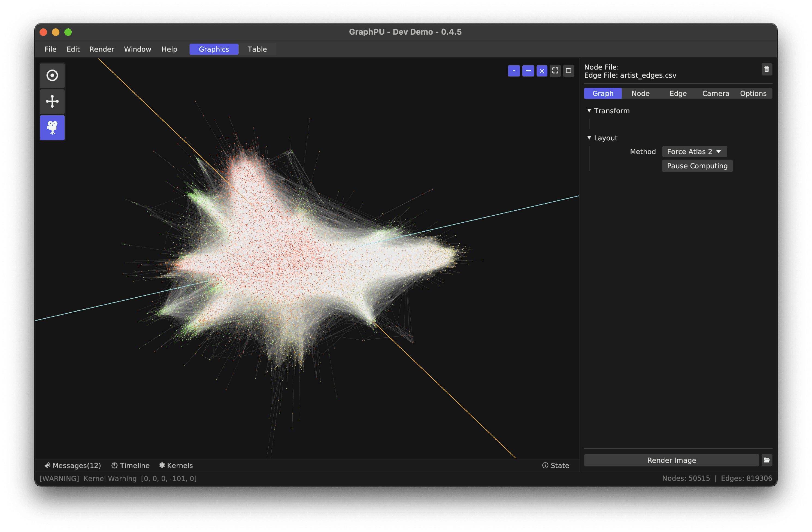This screenshot has width=812, height=532.
Task: Click the Render Image button
Action: [671, 460]
